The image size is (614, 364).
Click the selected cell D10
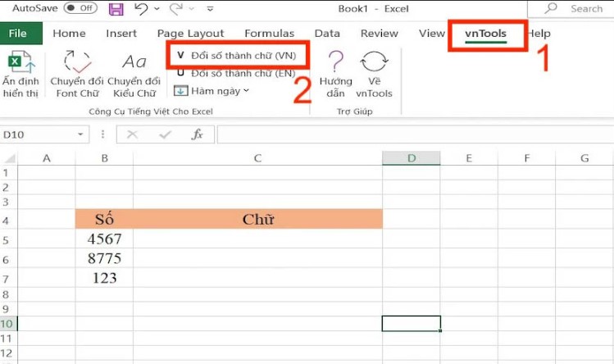[412, 324]
